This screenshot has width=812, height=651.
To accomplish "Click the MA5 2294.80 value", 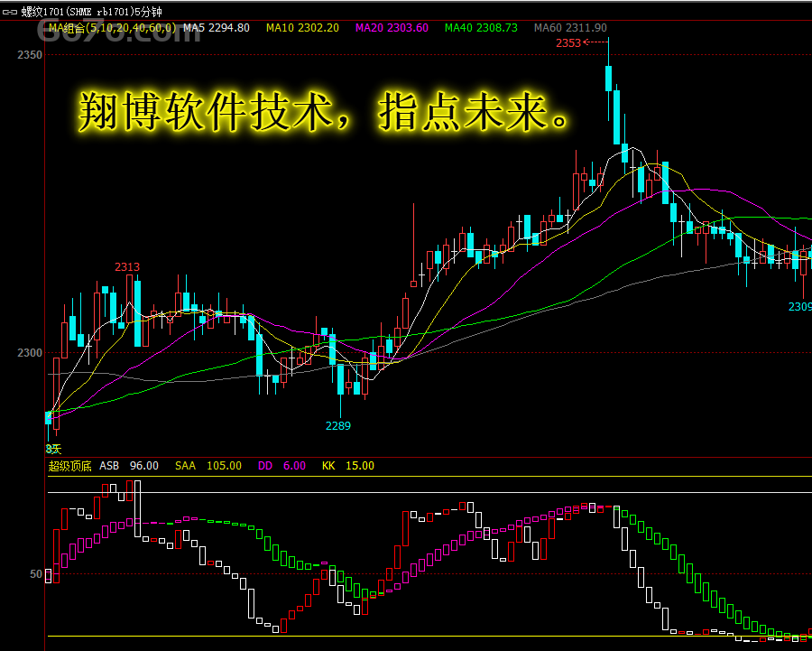I will click(x=217, y=28).
